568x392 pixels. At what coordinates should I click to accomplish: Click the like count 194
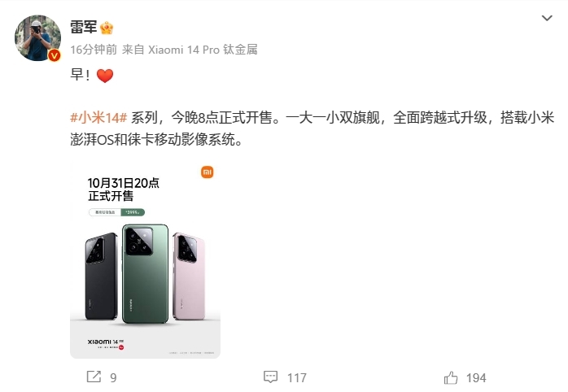tap(476, 378)
